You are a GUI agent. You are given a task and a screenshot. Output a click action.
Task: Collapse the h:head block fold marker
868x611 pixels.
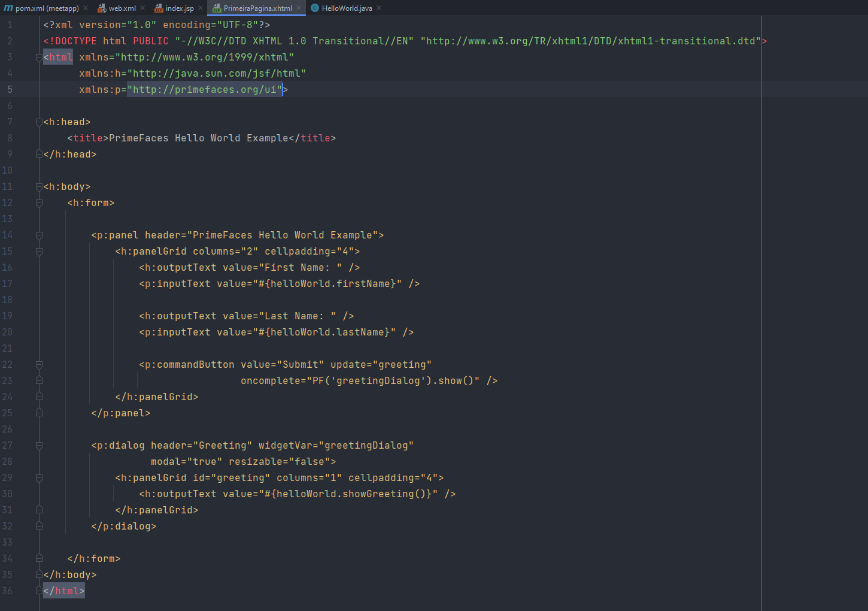pyautogui.click(x=39, y=122)
